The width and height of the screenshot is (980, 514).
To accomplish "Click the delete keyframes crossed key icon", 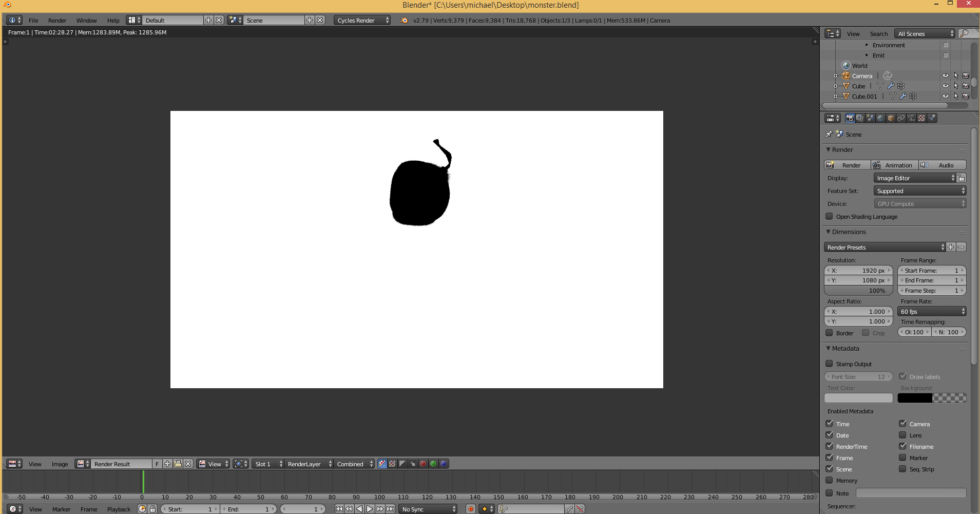I will [580, 509].
